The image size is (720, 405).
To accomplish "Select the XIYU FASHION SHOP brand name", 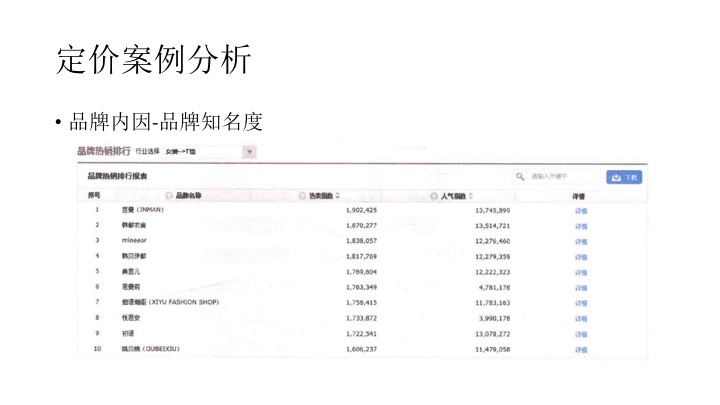I will coord(170,302).
